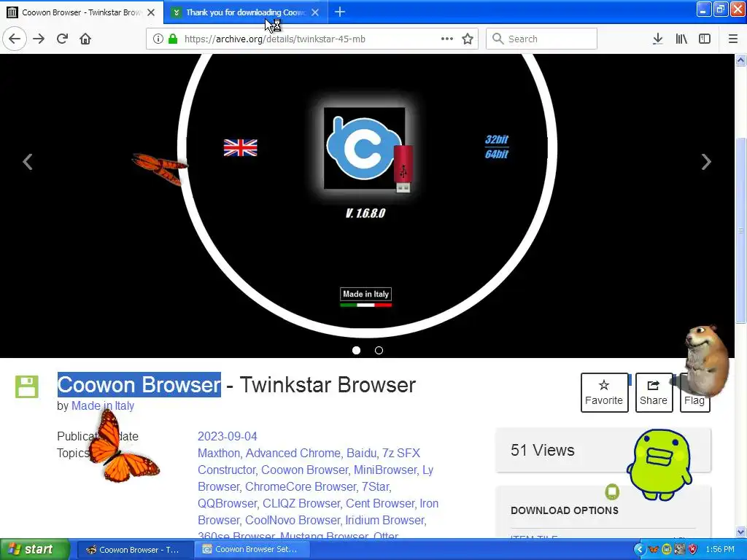This screenshot has height=560, width=747.
Task: Reload the current archive.org page
Action: (62, 39)
